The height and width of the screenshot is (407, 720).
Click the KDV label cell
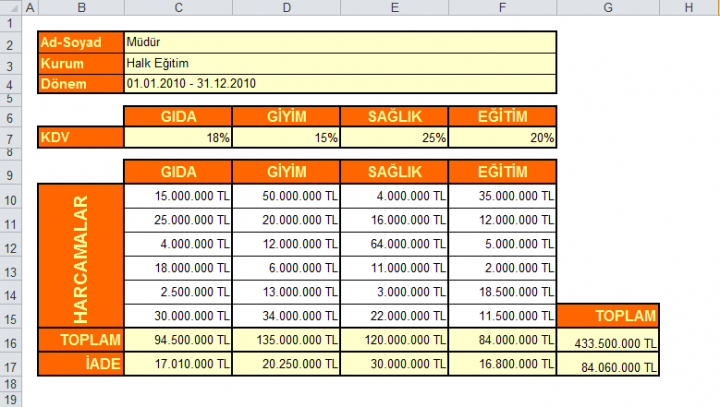click(x=80, y=138)
